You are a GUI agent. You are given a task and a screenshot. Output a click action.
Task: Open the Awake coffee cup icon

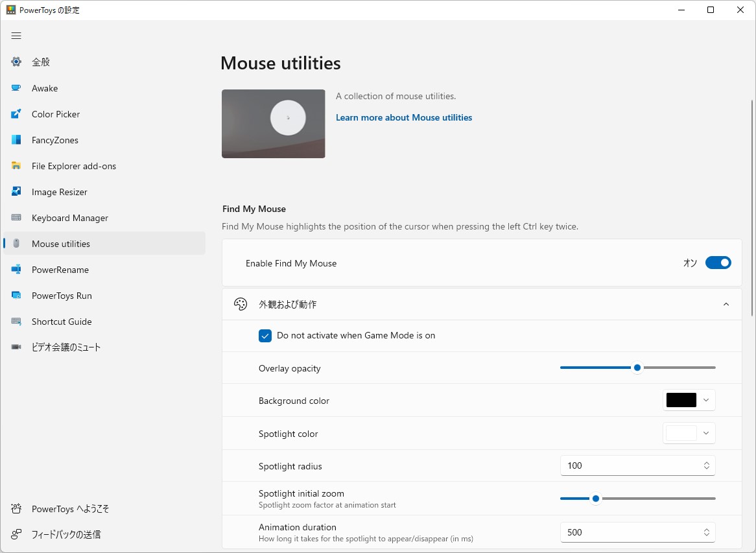tap(16, 88)
